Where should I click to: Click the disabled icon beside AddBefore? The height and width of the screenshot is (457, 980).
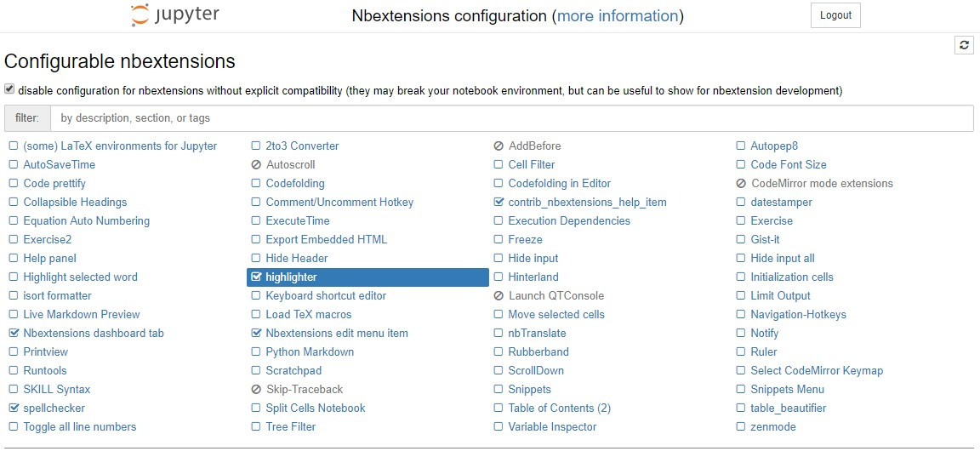pyautogui.click(x=499, y=146)
